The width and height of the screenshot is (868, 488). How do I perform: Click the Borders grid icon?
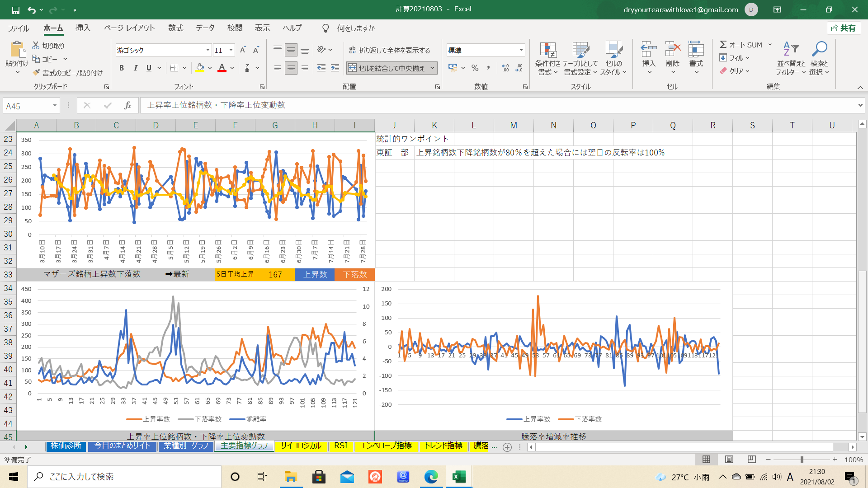coord(174,68)
